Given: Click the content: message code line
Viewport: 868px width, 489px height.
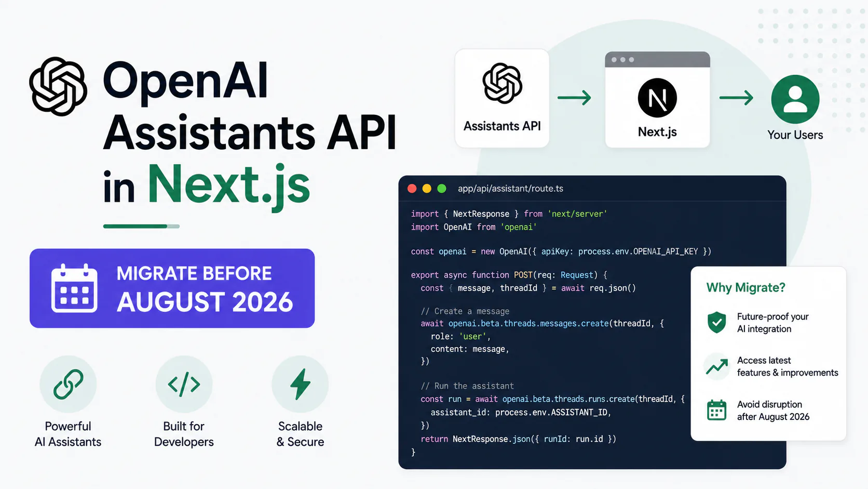Looking at the screenshot, I should click(470, 349).
